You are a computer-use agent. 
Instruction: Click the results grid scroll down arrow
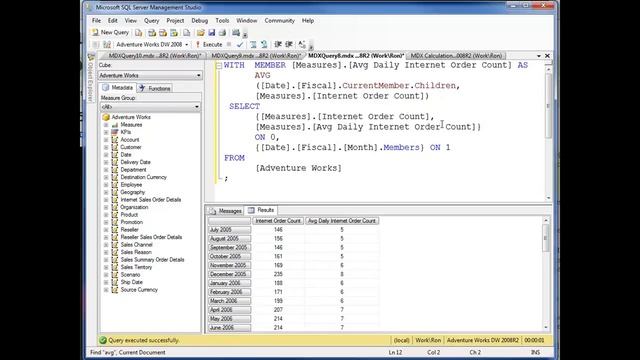(x=546, y=327)
